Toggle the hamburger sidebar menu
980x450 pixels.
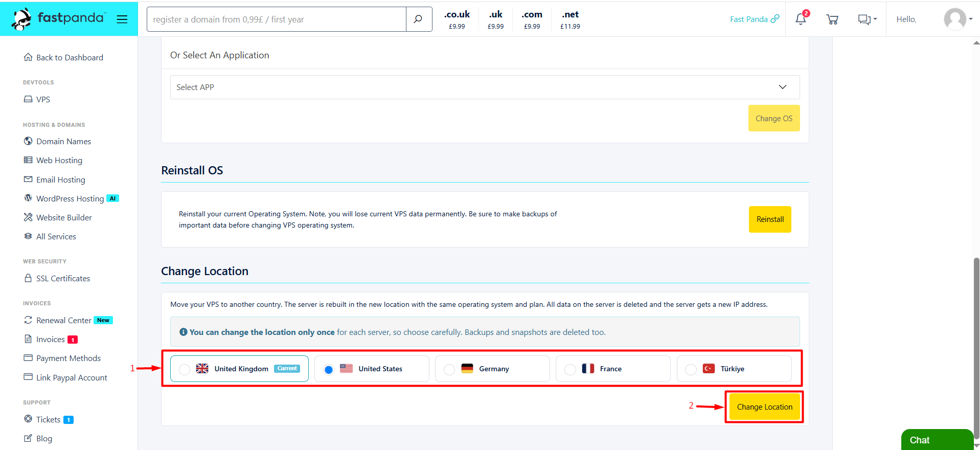click(x=122, y=19)
